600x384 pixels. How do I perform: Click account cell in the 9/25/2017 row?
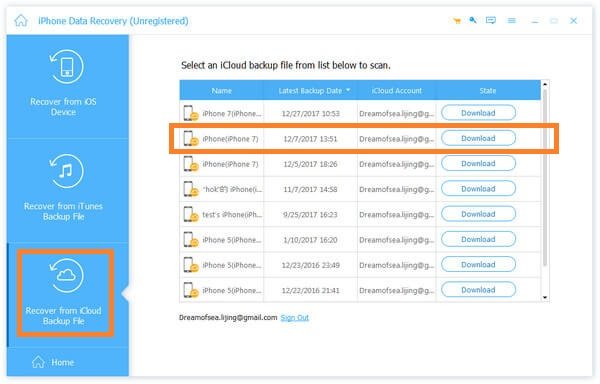[396, 215]
